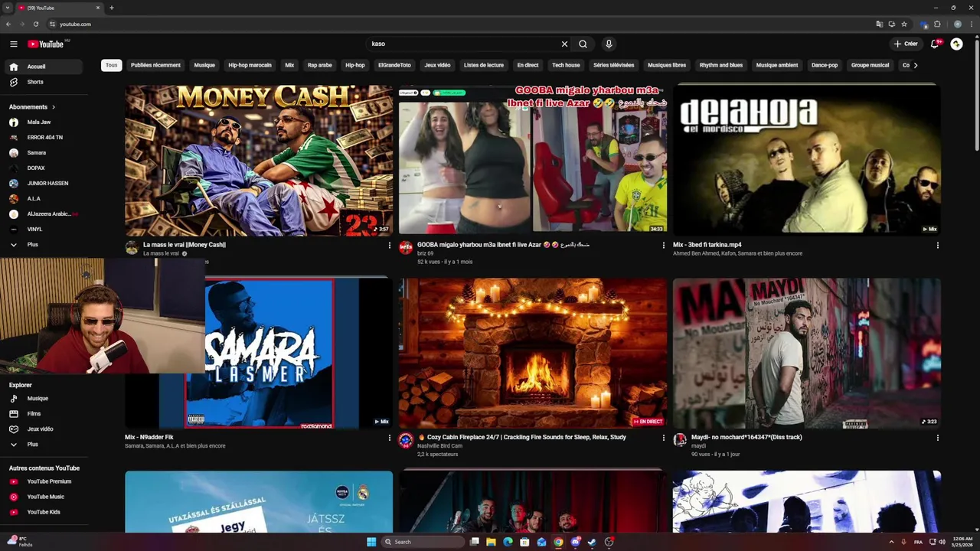Open YouTube Kids link
The height and width of the screenshot is (551, 980).
coord(42,512)
